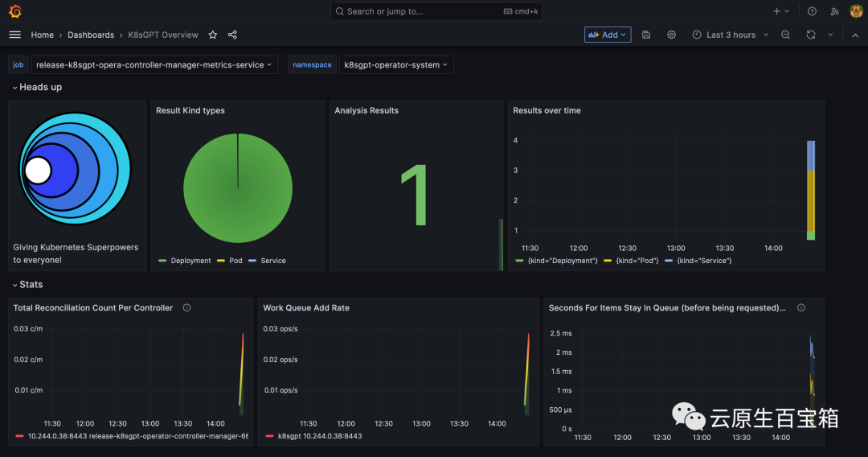868x457 pixels.
Task: Open the hamburger navigation menu
Action: [x=14, y=35]
